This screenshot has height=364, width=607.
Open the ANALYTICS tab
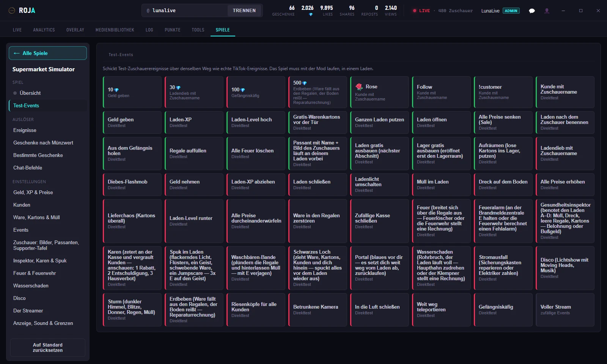click(44, 30)
